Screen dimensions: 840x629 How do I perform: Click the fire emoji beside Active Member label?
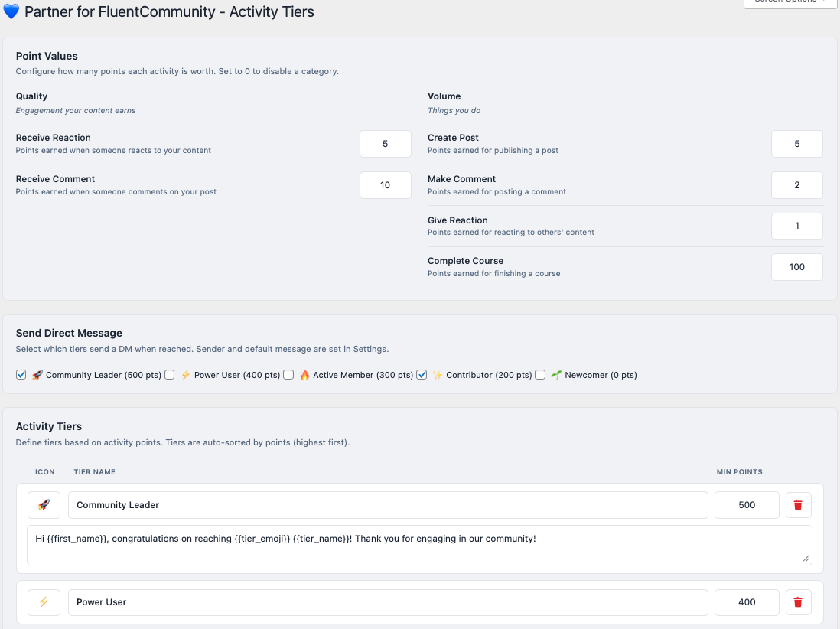click(x=304, y=375)
